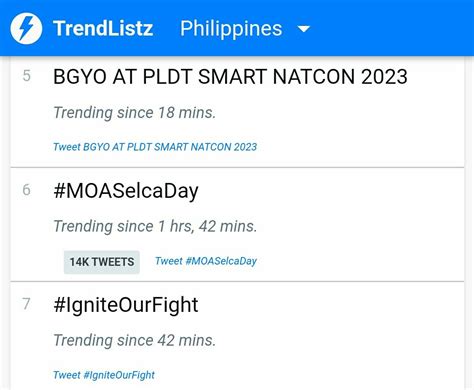Screen dimensions: 474x390
Task: Select rank number 5 entry
Action: (26, 76)
